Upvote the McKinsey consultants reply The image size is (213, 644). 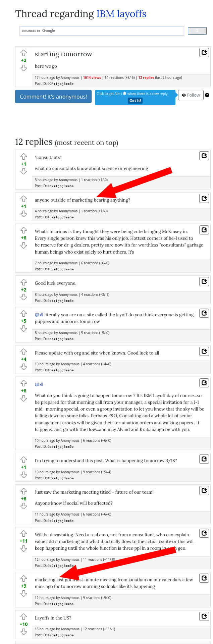pos(23,230)
